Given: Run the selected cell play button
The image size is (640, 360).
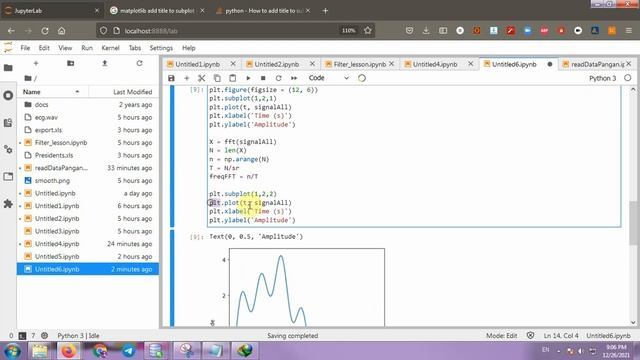Looking at the screenshot, I should pyautogui.click(x=248, y=78).
